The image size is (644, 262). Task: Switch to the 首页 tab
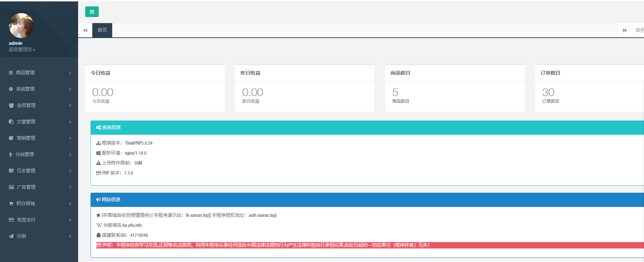[102, 30]
